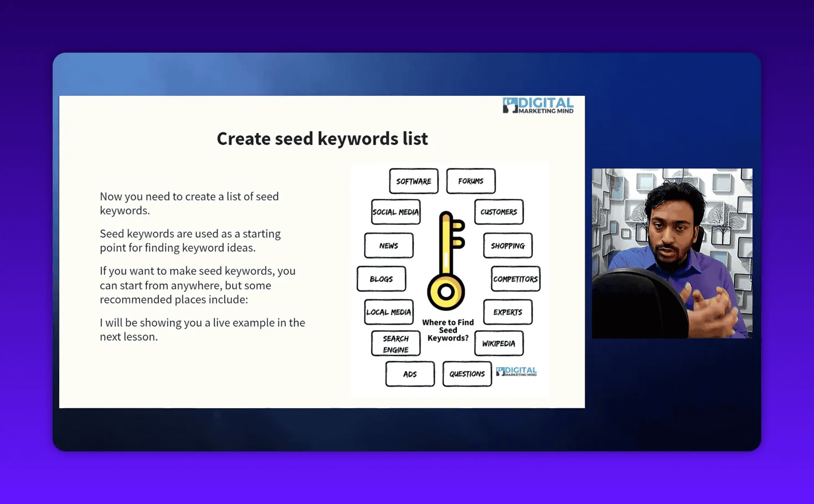
Task: Expand the CUSTOMERS item in the diagram
Action: (498, 212)
